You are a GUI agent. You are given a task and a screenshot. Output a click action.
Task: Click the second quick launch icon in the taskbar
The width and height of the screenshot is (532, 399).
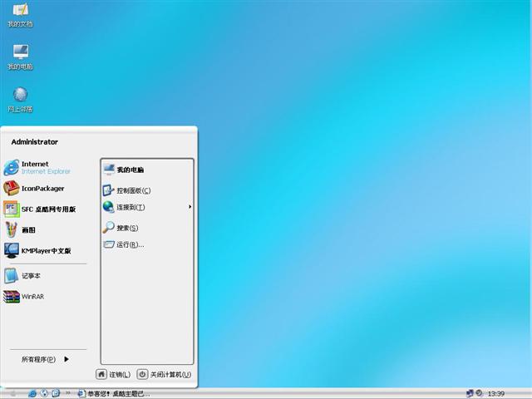44,393
